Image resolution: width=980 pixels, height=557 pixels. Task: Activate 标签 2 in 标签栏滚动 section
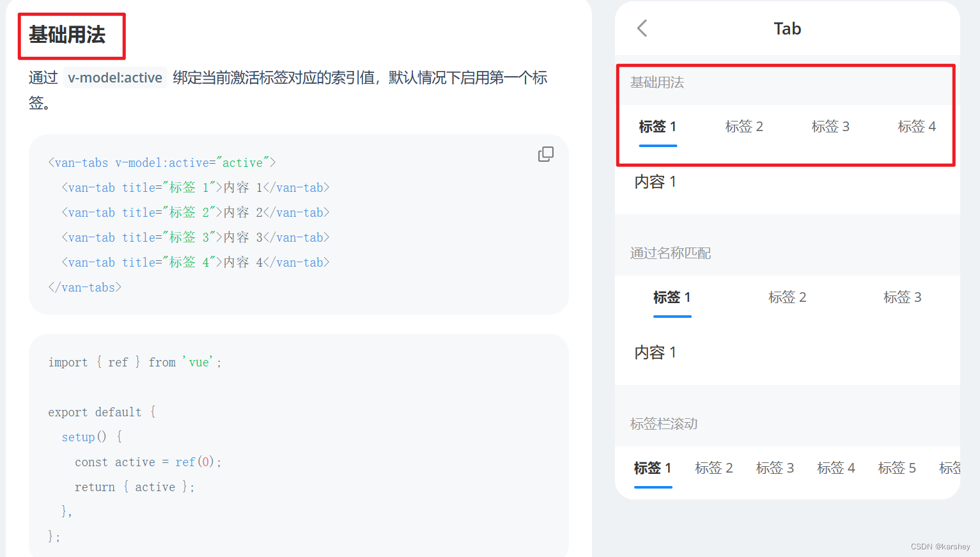[x=713, y=468]
